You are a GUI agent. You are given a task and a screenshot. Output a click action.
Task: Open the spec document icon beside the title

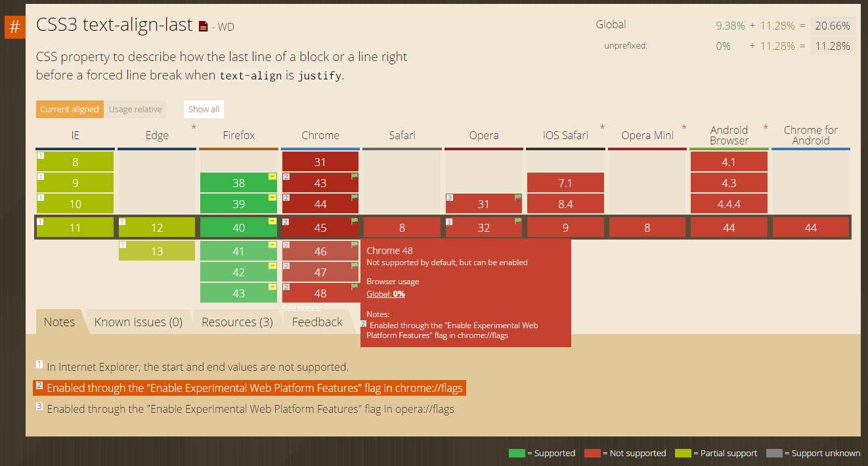tap(204, 27)
